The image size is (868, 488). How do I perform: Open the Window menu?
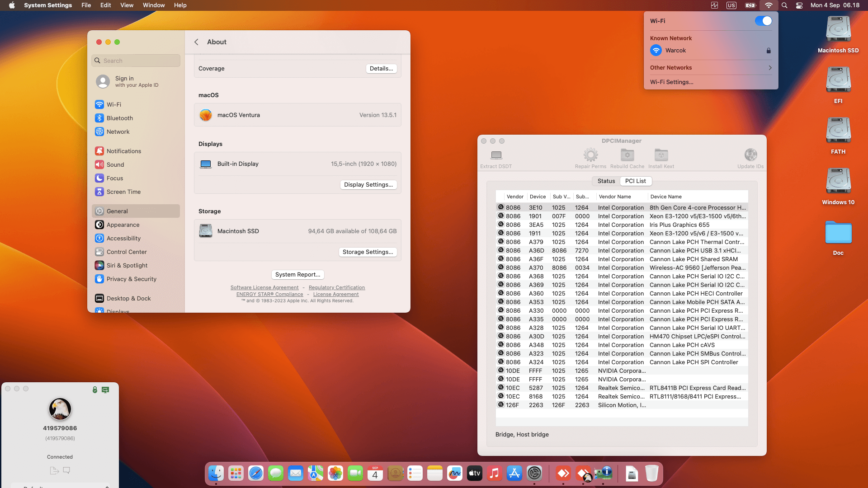(154, 5)
